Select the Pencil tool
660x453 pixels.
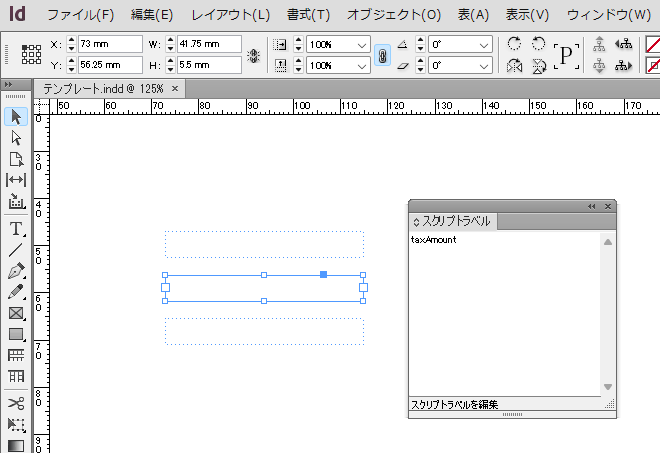(x=16, y=292)
